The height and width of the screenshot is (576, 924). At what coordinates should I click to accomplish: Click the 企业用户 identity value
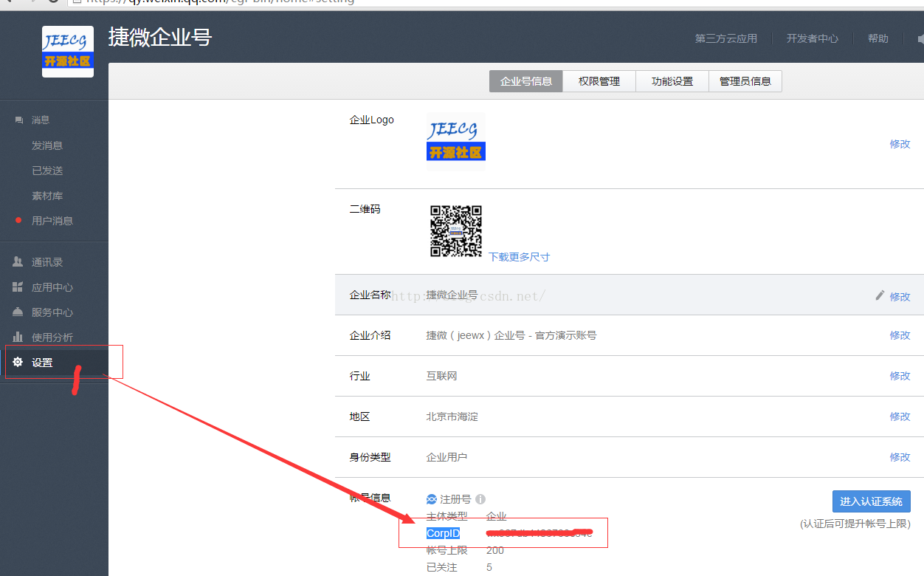coord(447,457)
